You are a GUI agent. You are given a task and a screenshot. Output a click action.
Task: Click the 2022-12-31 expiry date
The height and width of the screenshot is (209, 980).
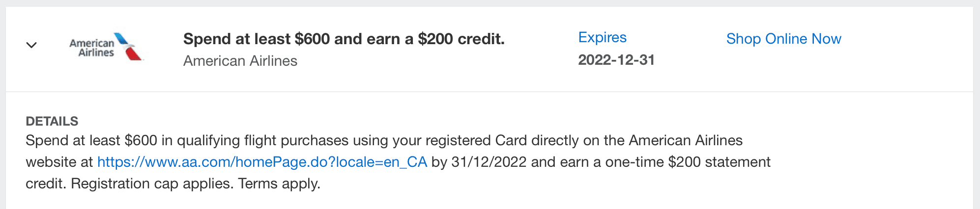616,60
